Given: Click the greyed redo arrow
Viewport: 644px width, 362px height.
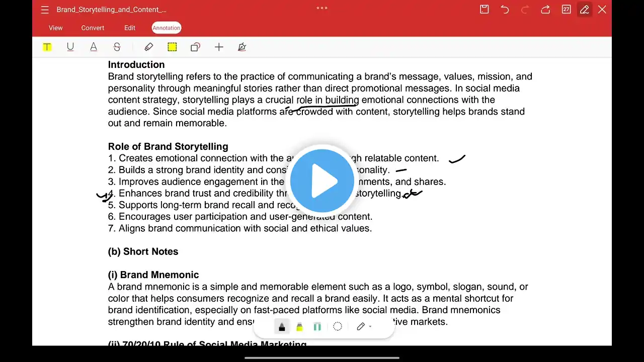Looking at the screenshot, I should pyautogui.click(x=525, y=9).
